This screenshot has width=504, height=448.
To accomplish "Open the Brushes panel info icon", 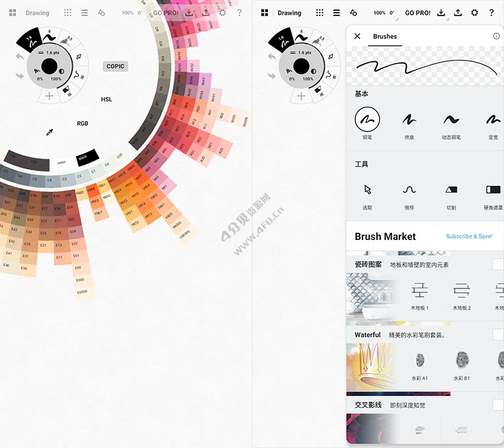I will (x=496, y=36).
